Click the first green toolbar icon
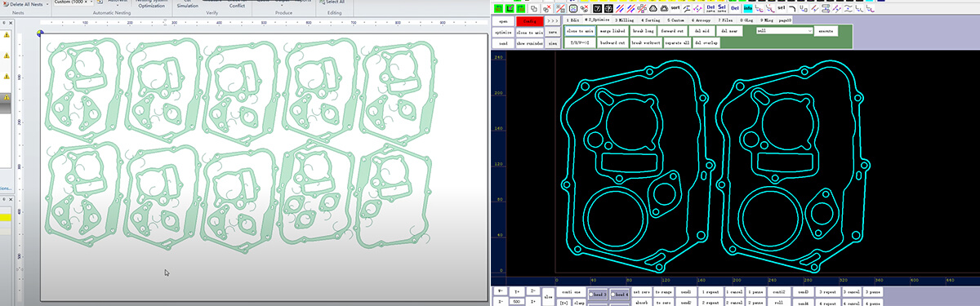Viewport: 980px width, 306px height. tap(498, 7)
